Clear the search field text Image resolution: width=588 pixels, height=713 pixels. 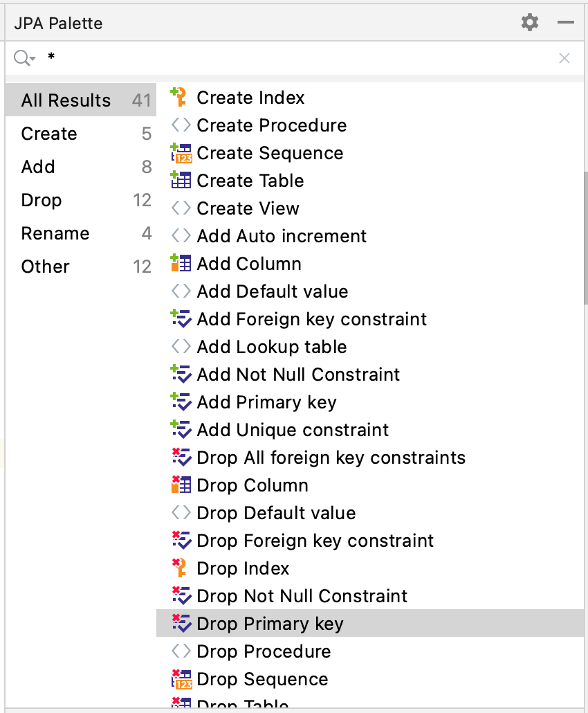click(x=564, y=58)
